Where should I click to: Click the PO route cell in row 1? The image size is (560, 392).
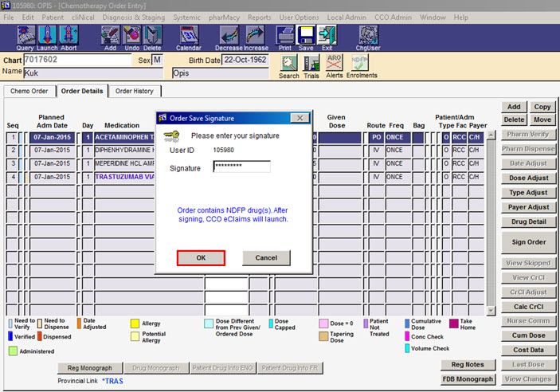click(376, 138)
